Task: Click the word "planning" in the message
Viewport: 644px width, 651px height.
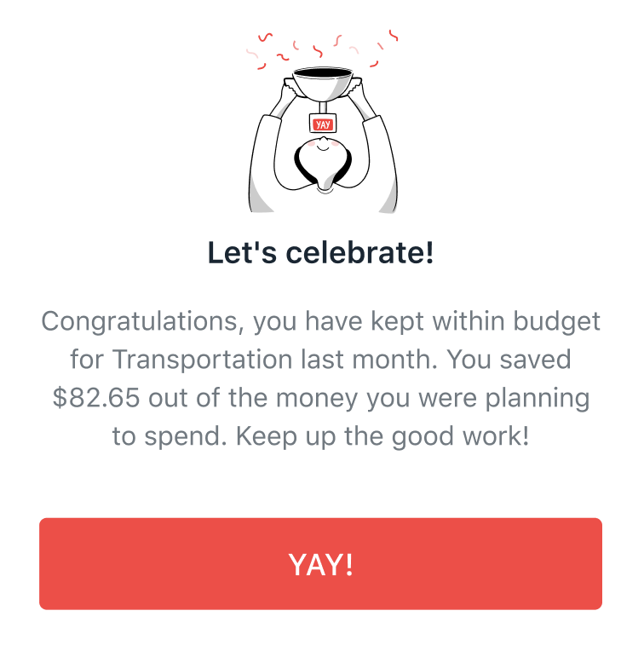Action: (538, 398)
